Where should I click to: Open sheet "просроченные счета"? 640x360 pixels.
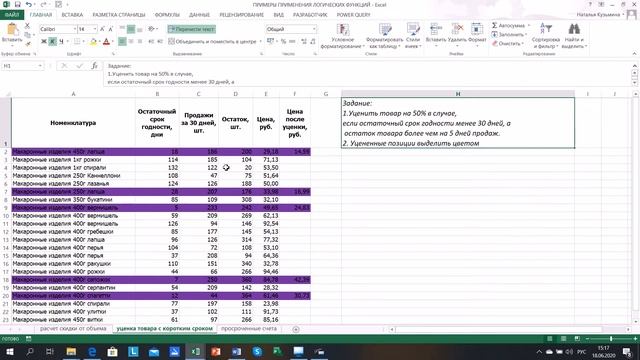(x=249, y=329)
